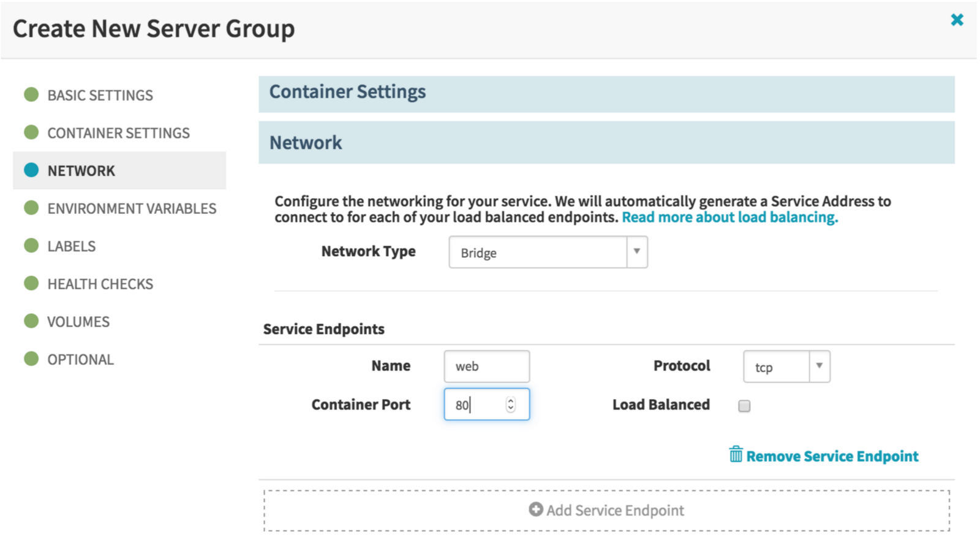Click the plus icon on Add Service Endpoint
980x545 pixels.
click(x=536, y=509)
